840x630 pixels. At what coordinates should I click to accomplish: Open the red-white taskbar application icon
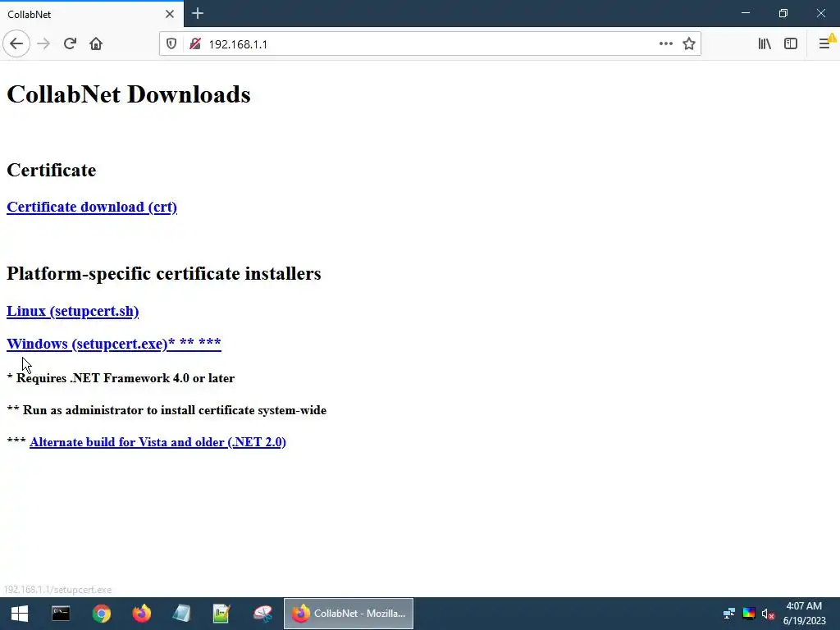coord(262,614)
